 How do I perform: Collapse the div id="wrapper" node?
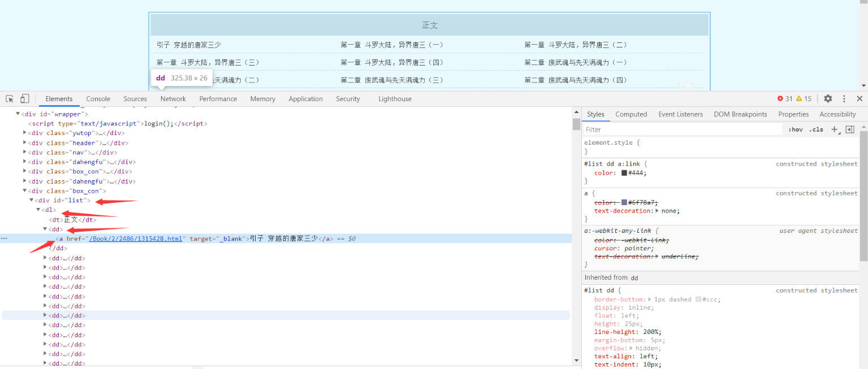point(18,114)
